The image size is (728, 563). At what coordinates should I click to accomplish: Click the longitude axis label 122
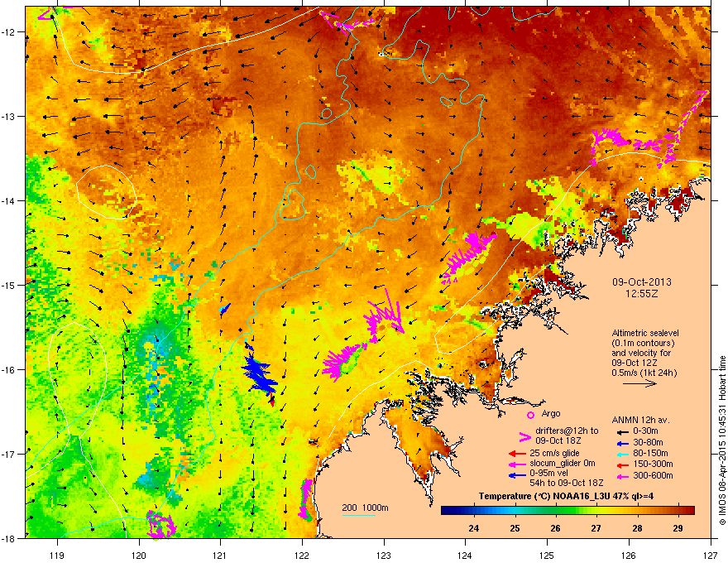(302, 555)
